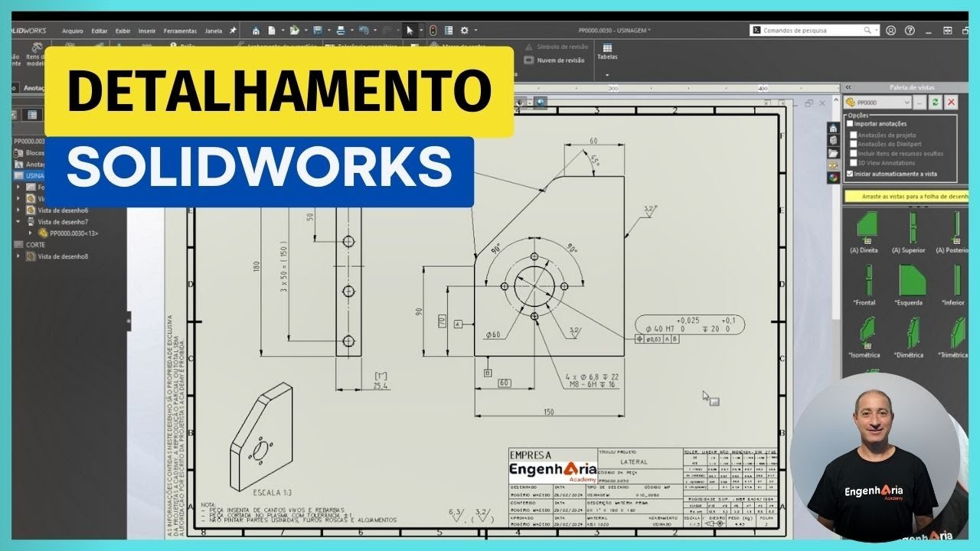Open a file with the Open folder icon

[x=294, y=31]
